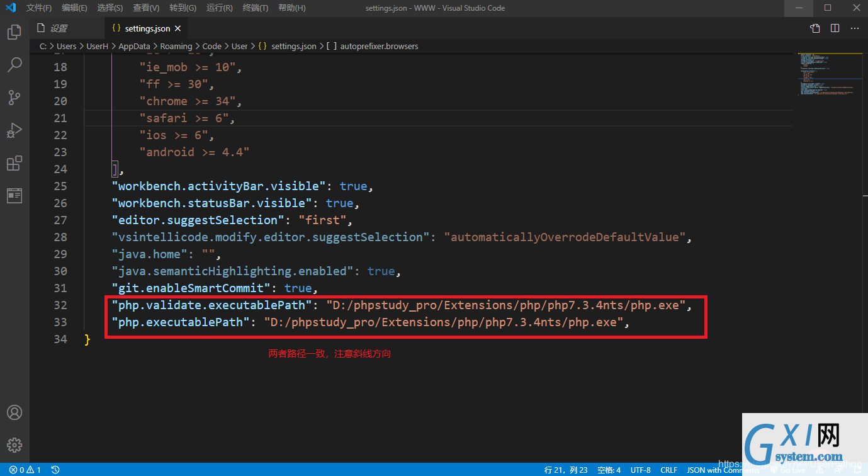868x476 pixels.
Task: Click the "git.enableSmartCommit" key
Action: click(x=191, y=288)
